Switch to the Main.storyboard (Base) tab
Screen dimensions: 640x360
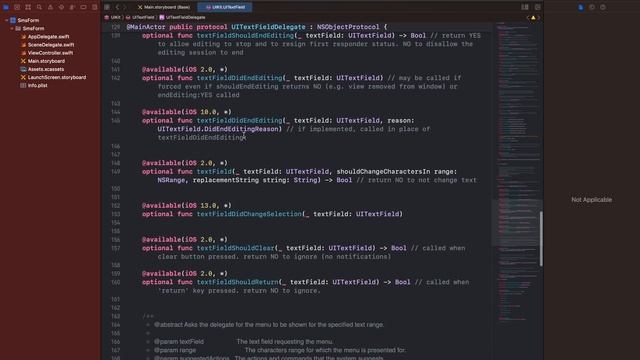tap(164, 7)
